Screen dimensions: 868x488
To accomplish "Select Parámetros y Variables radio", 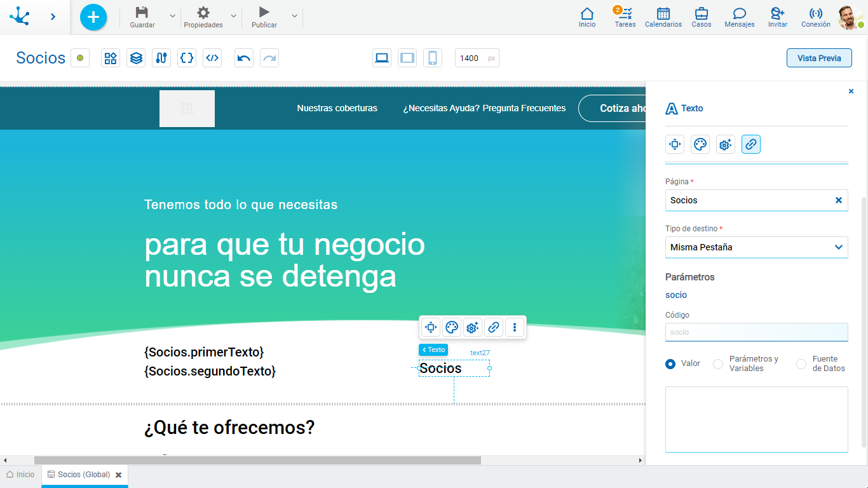I will [718, 363].
